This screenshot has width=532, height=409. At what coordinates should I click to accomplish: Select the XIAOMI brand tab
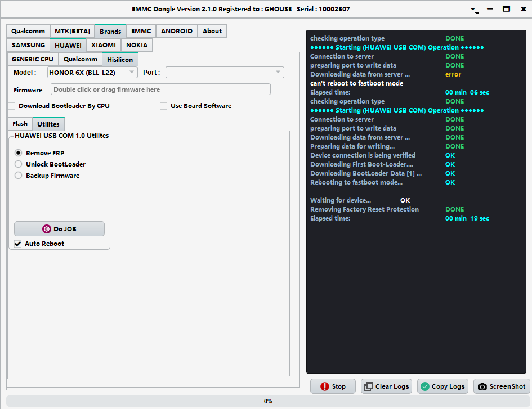click(104, 45)
